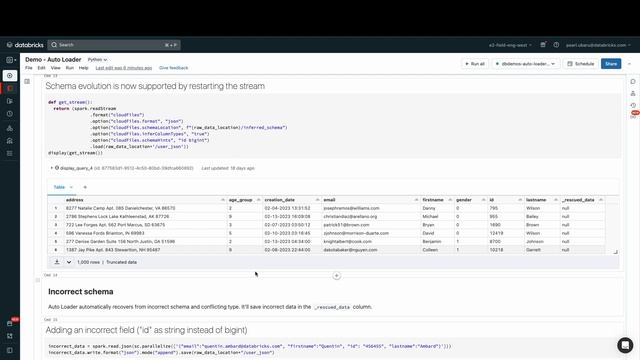Image resolution: width=640 pixels, height=360 pixels.
Task: Toggle the table of contents icon
Action: [x=27, y=81]
